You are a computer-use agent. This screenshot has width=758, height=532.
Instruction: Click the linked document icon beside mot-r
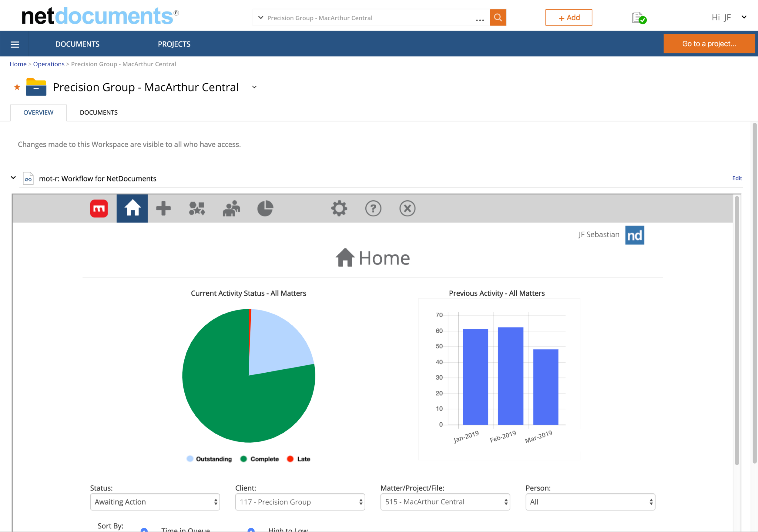coord(28,178)
